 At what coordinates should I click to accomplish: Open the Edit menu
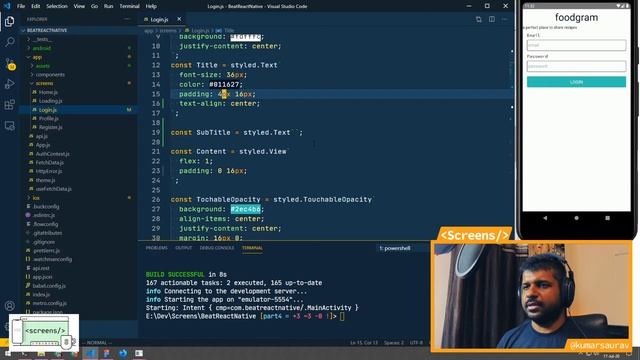click(x=36, y=6)
